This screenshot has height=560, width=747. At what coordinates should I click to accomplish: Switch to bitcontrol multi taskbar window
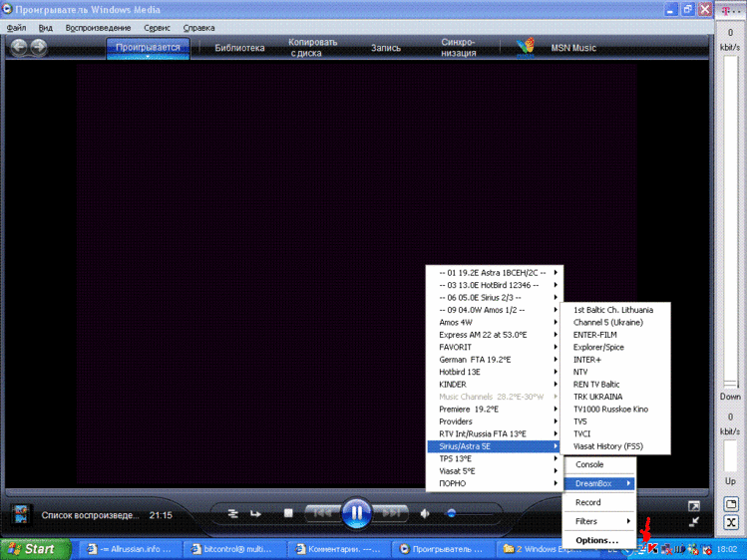tap(233, 549)
